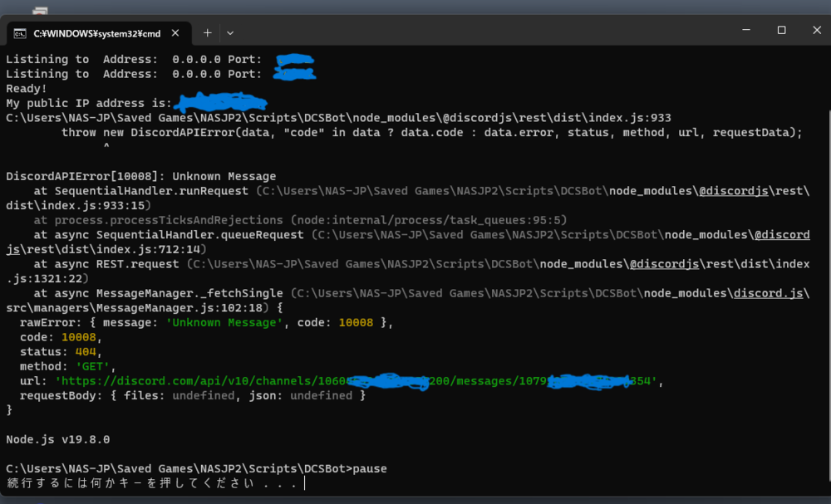This screenshot has width=831, height=504.
Task: Click 'at async REST.request' stack line
Action: 408,271
